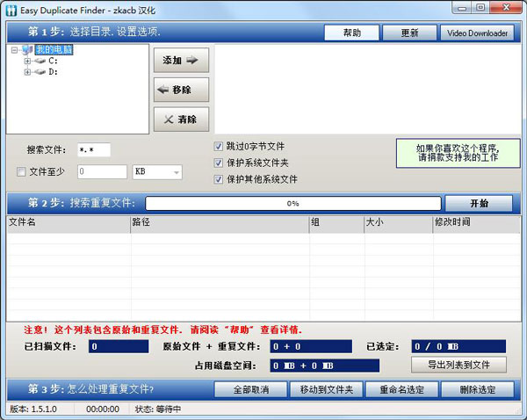
Task: Click the 已扫描文件 count value box
Action: [119, 347]
